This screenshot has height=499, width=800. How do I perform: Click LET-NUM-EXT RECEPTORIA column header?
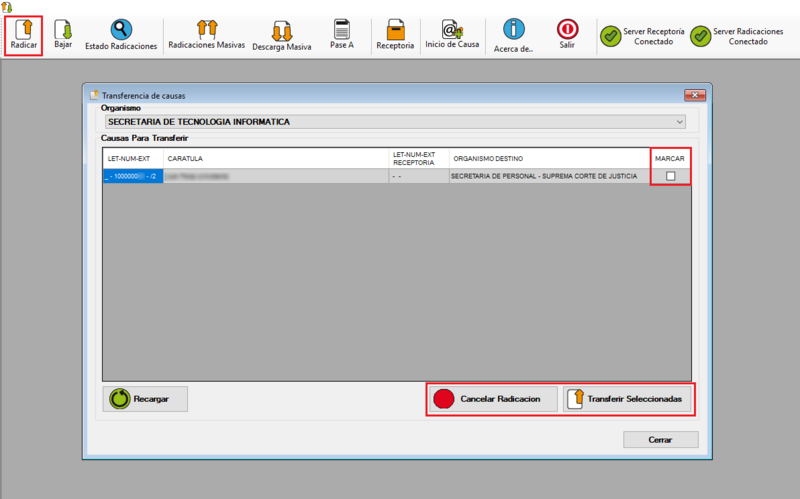click(x=419, y=159)
